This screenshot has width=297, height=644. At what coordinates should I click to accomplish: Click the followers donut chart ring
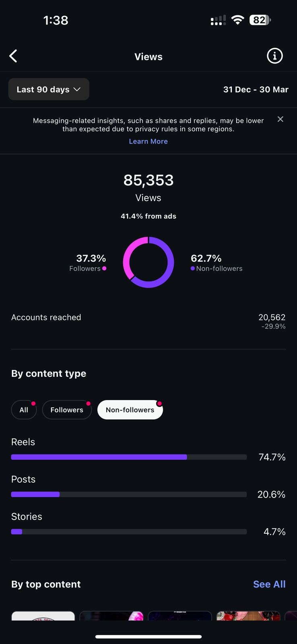click(x=148, y=262)
